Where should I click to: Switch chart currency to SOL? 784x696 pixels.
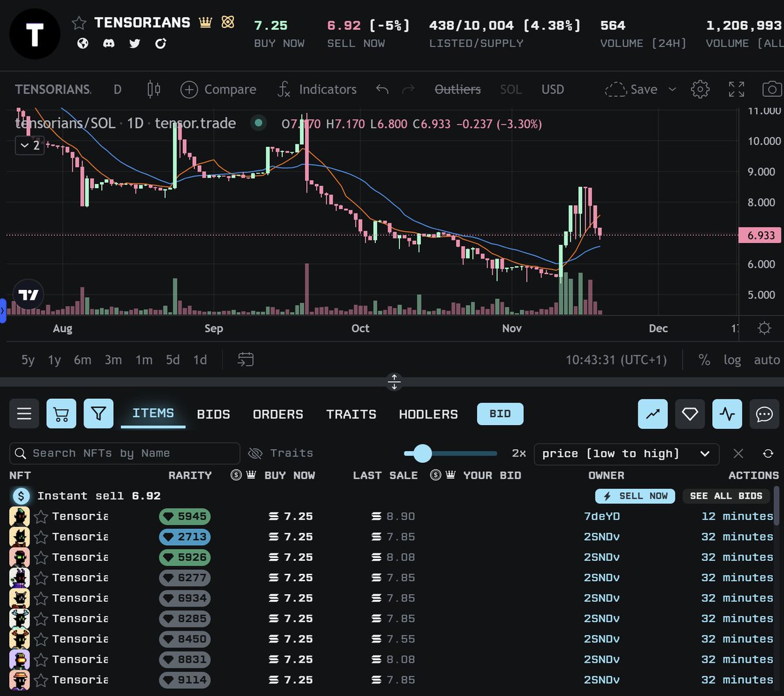tap(511, 89)
